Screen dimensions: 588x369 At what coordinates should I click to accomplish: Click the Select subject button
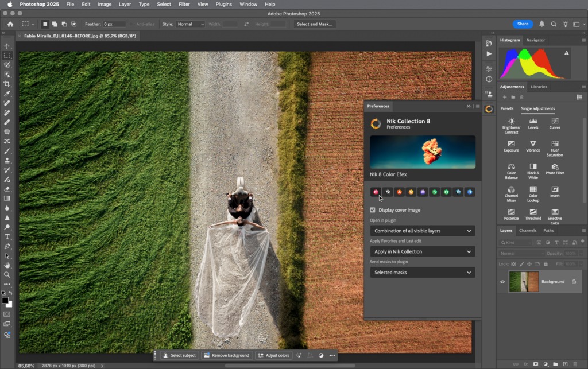pos(179,355)
